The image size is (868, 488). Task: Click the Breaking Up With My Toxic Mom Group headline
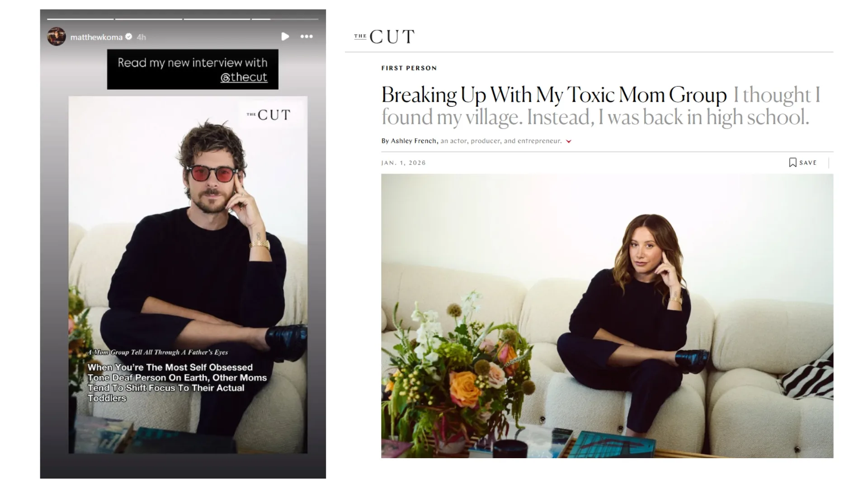(x=554, y=95)
